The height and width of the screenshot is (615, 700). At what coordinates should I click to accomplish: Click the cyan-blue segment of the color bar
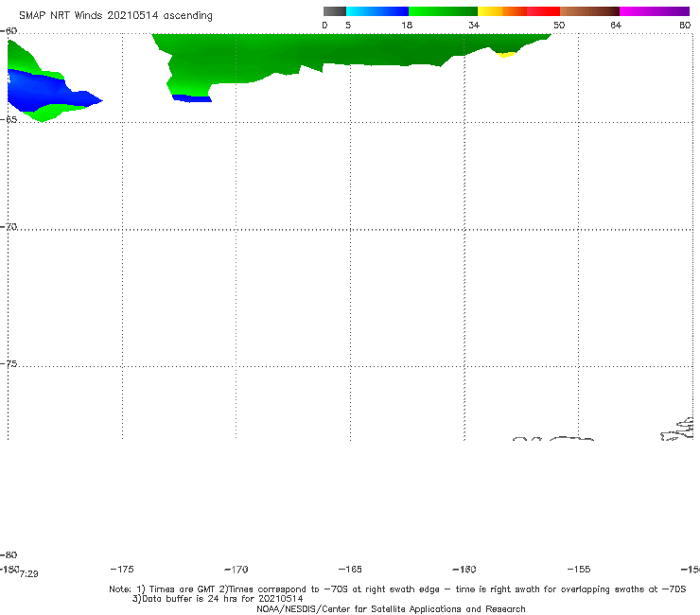(377, 11)
